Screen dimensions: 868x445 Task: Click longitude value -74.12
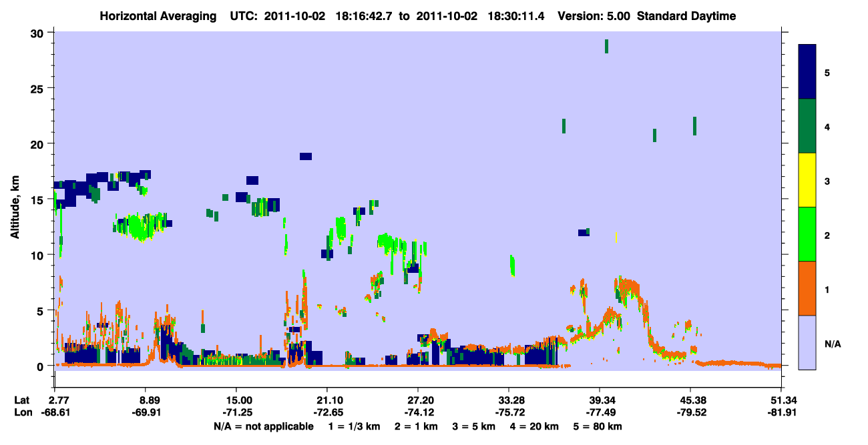coord(418,412)
